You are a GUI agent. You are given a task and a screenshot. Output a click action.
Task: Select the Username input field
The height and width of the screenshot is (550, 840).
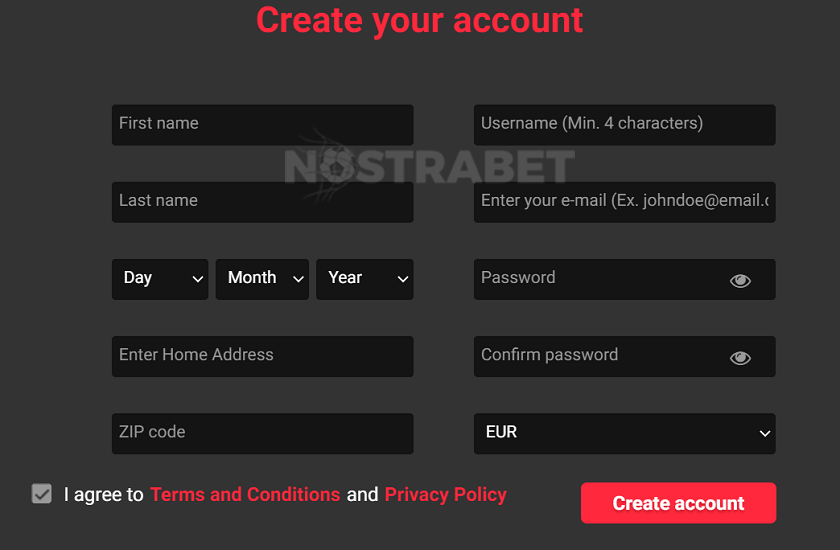tap(624, 125)
